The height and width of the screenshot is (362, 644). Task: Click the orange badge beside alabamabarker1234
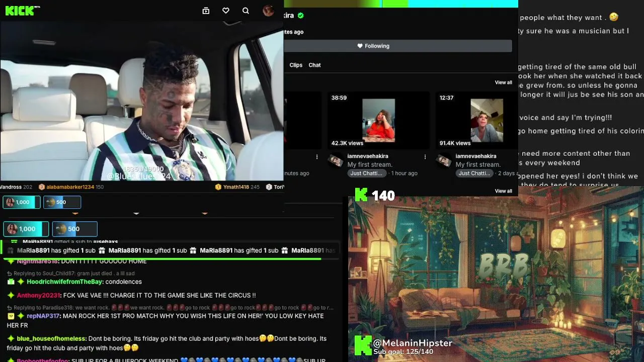click(42, 187)
